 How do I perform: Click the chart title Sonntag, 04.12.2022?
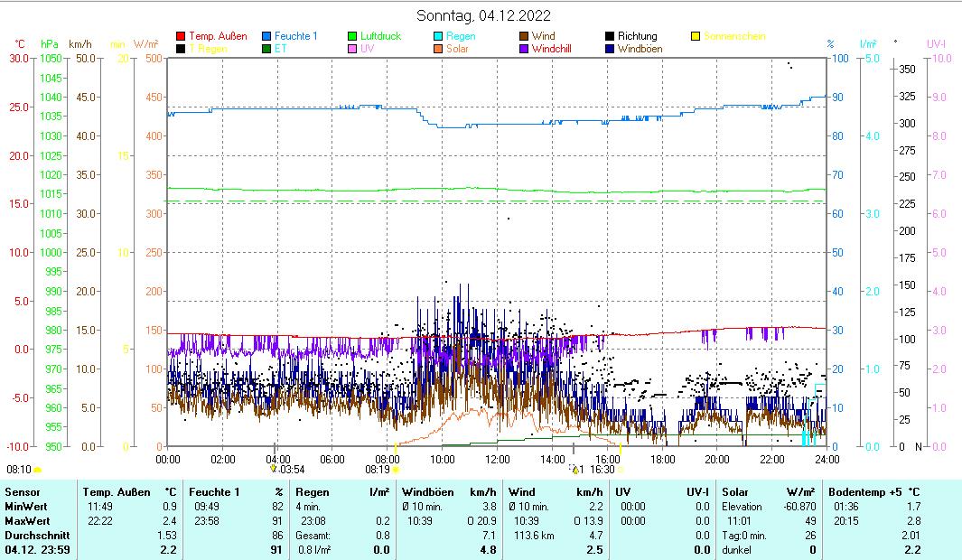tap(483, 15)
